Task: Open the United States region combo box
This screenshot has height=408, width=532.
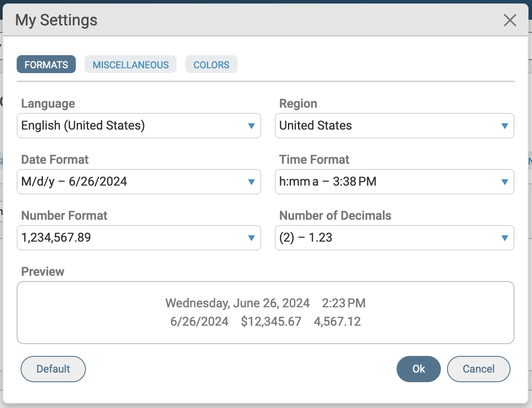Action: (386, 126)
